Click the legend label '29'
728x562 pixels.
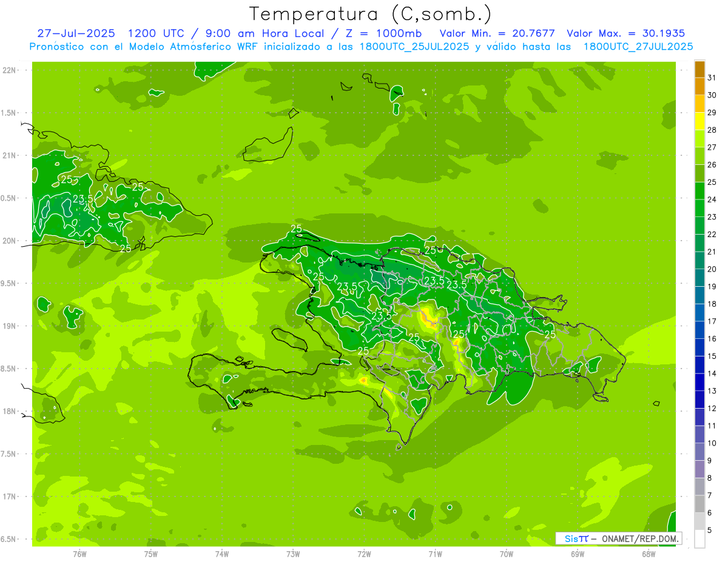(712, 113)
